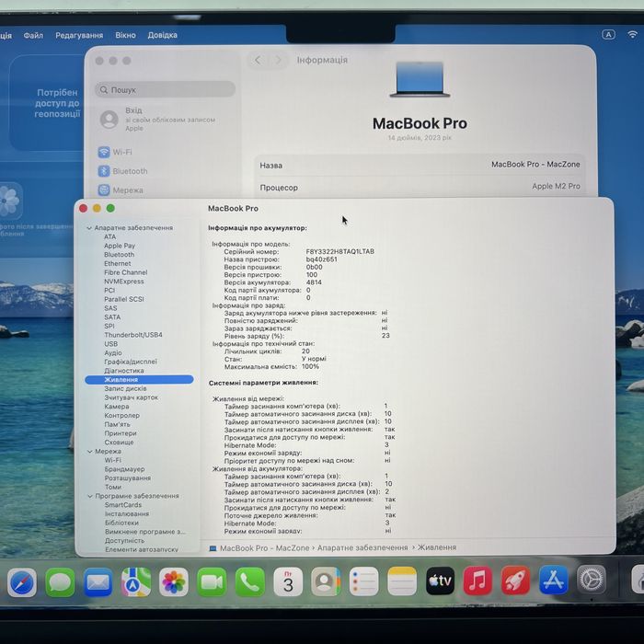The image size is (644, 644).
Task: Open Calendar icon showing 3
Action: [288, 581]
